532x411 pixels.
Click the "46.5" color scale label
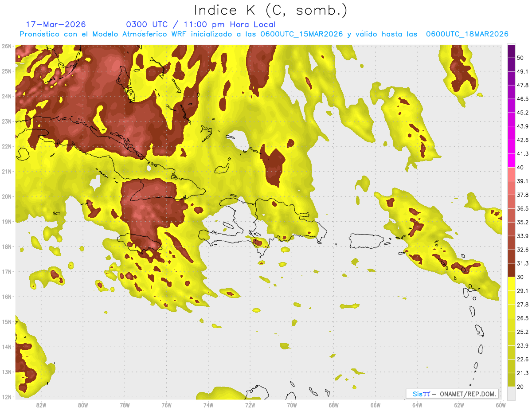tap(523, 99)
